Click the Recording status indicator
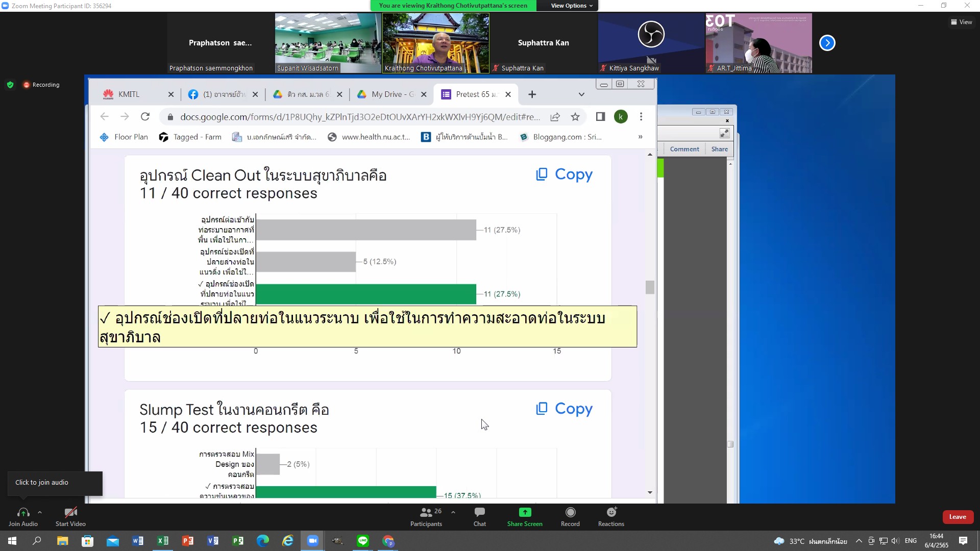The height and width of the screenshot is (551, 980). [x=41, y=85]
